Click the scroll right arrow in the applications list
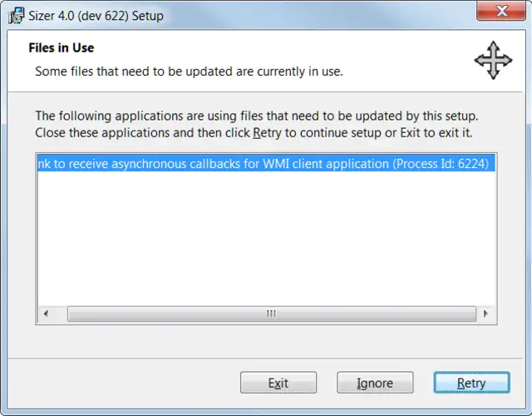Image resolution: width=532 pixels, height=416 pixels. (x=487, y=314)
